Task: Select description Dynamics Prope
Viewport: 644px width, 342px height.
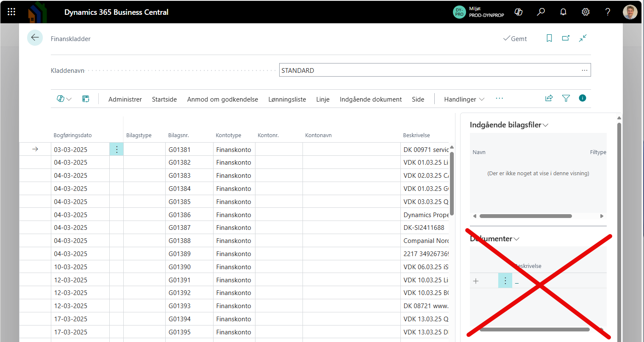Action: tap(425, 215)
